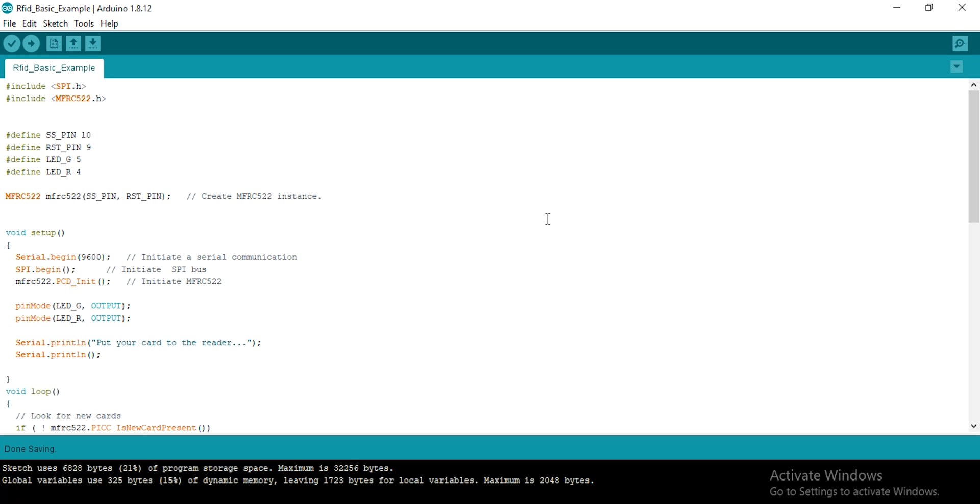Viewport: 980px width, 504px height.
Task: Open the Tools menu
Action: [x=84, y=23]
